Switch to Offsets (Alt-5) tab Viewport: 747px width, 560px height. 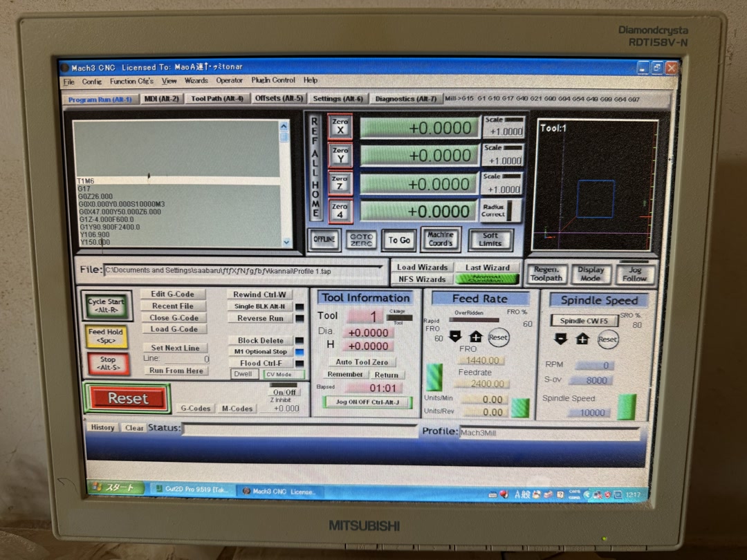tap(279, 98)
